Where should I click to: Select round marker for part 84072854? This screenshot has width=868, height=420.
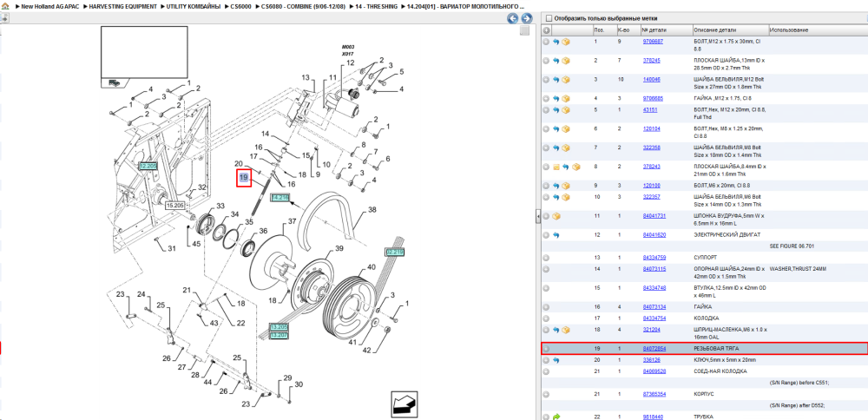[546, 349]
